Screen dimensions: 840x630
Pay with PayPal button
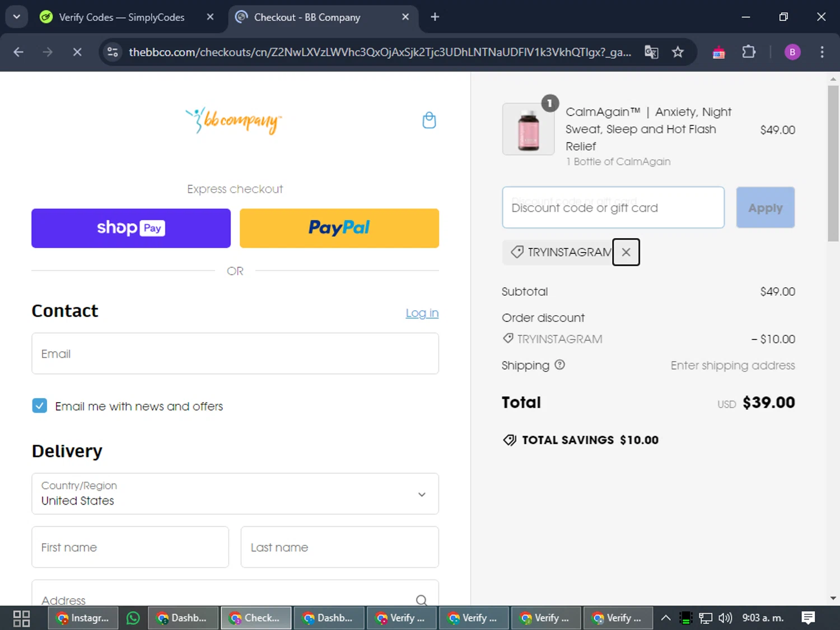pyautogui.click(x=339, y=228)
